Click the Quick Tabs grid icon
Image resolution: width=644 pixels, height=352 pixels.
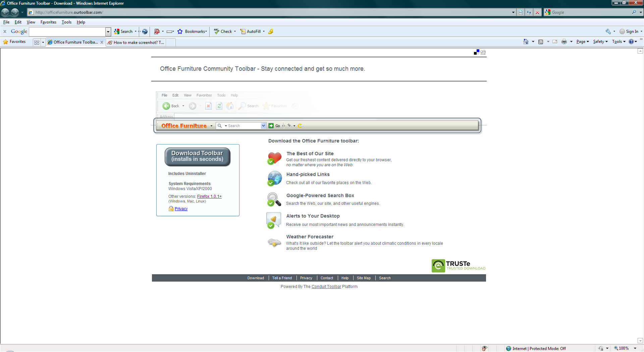[x=37, y=42]
